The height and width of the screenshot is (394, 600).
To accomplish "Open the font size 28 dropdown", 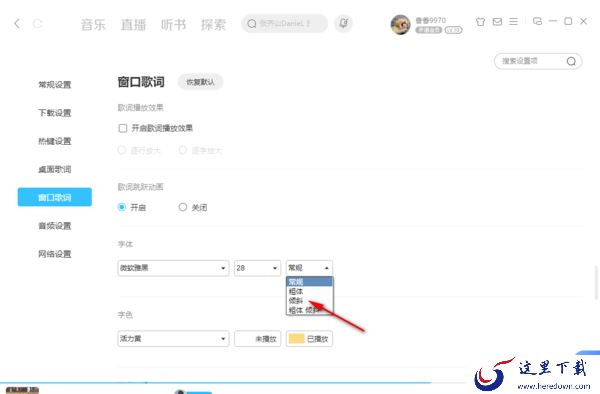I will (x=258, y=268).
